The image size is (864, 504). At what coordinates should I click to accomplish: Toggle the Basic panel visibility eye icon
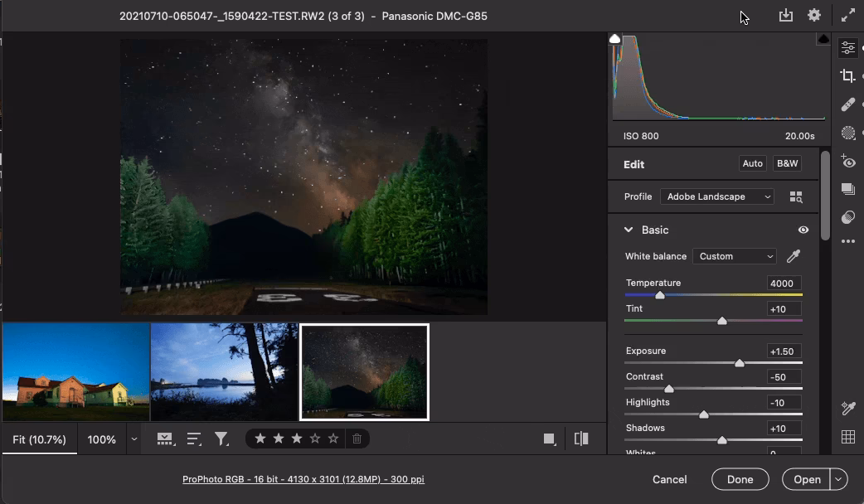coord(803,230)
